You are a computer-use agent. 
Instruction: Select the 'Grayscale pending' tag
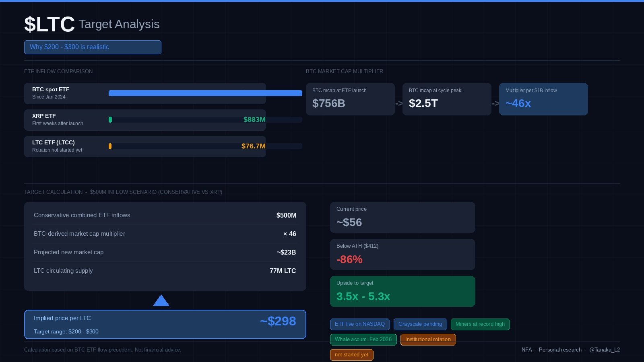[420, 324]
